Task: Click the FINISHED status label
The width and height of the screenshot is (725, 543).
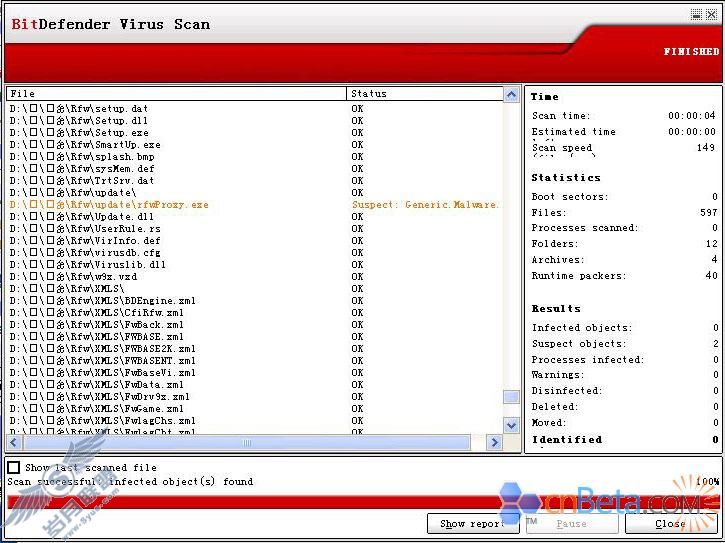Action: tap(692, 52)
